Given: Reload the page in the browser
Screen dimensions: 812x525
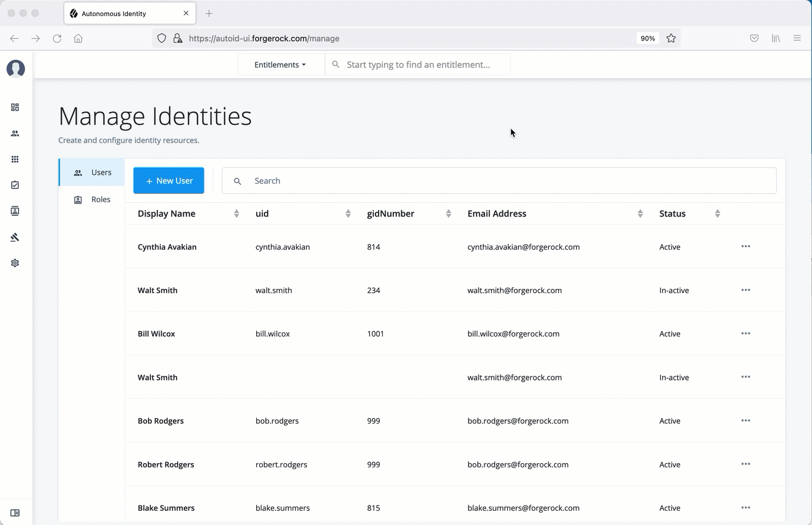Looking at the screenshot, I should pyautogui.click(x=57, y=38).
